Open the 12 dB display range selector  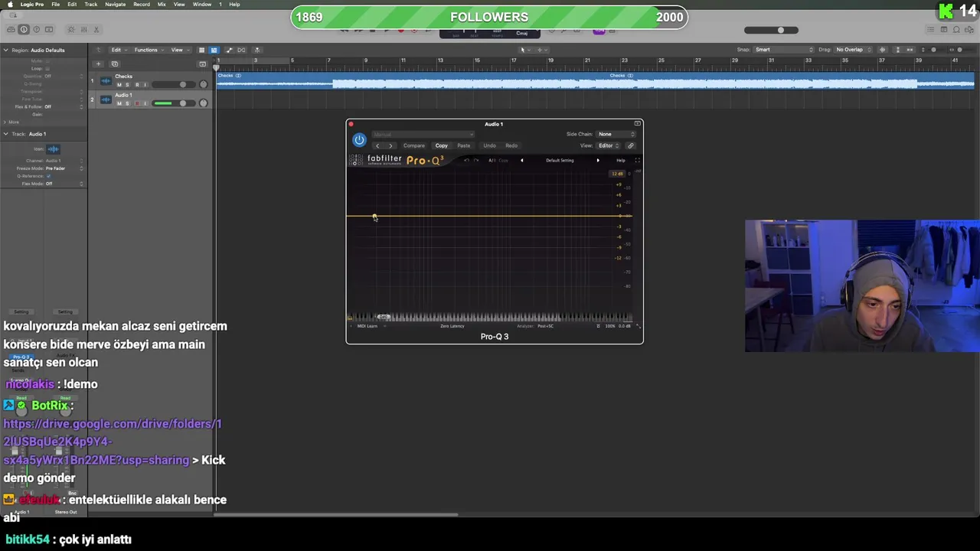[x=617, y=174]
